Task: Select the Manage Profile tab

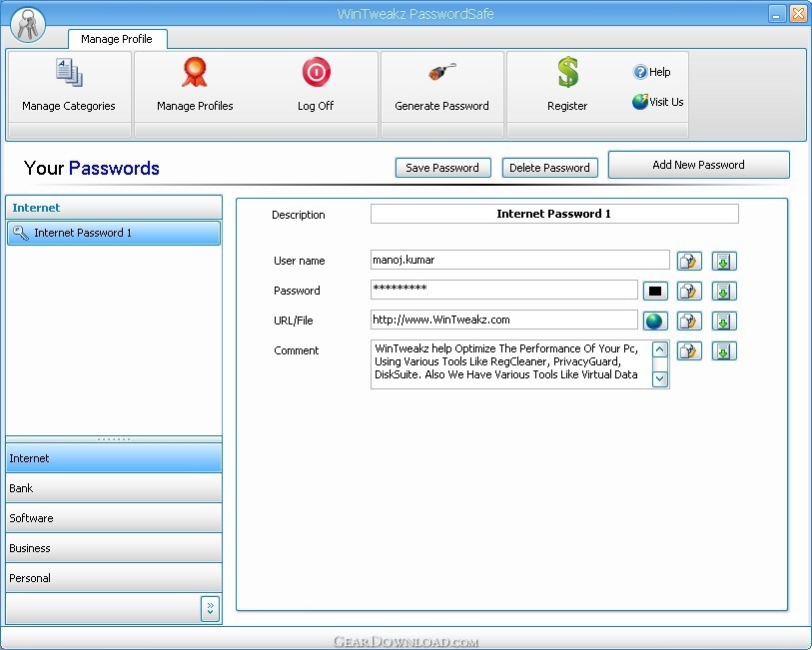Action: [117, 39]
